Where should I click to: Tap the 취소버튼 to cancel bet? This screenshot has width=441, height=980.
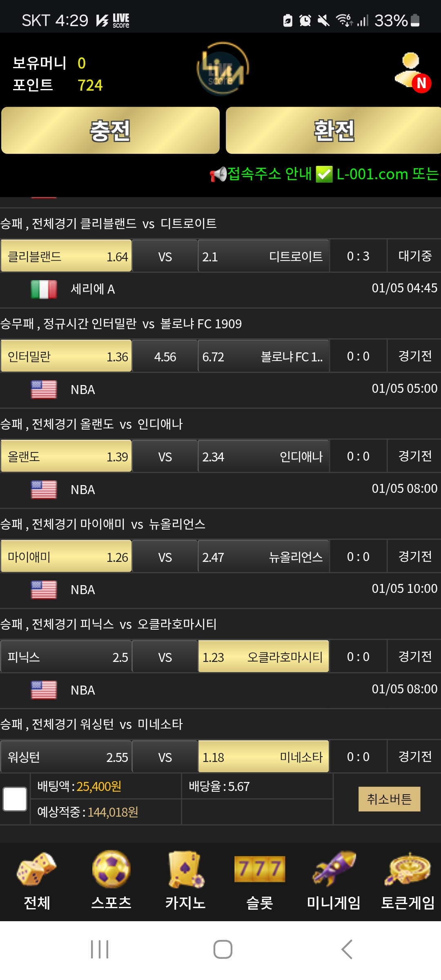point(389,799)
